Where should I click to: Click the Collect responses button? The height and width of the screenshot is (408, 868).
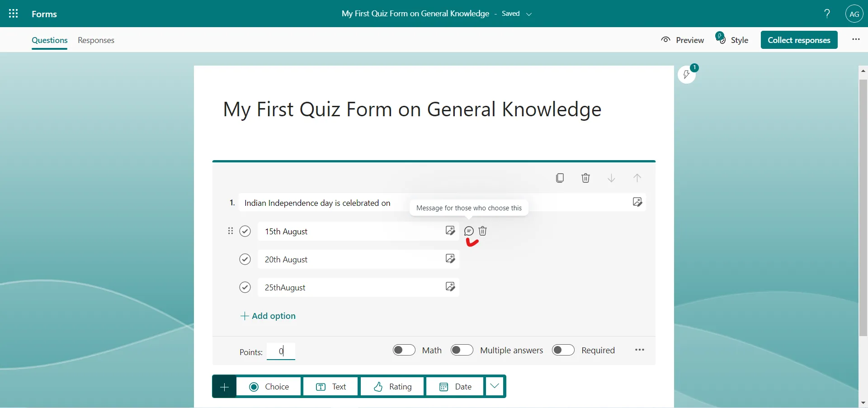[799, 40]
